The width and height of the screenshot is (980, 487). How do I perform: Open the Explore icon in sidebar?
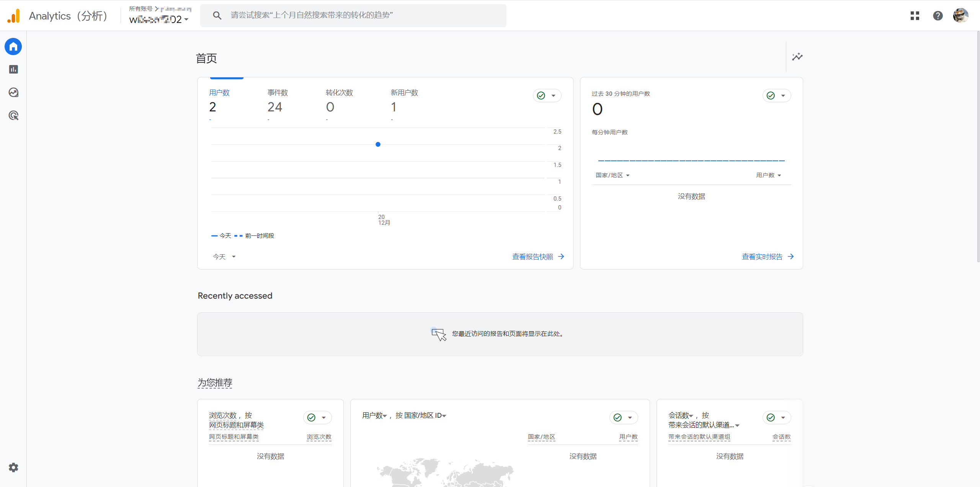[x=13, y=92]
